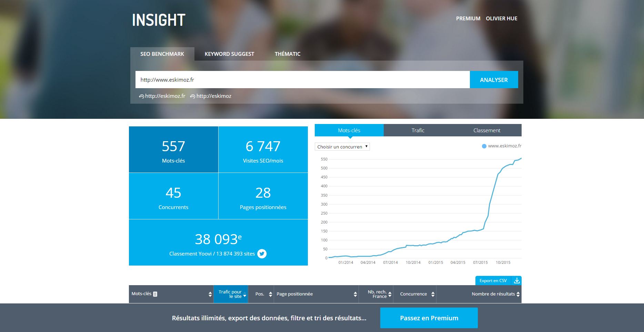Sort Nb. rech. France column
644x332 pixels.
click(390, 294)
